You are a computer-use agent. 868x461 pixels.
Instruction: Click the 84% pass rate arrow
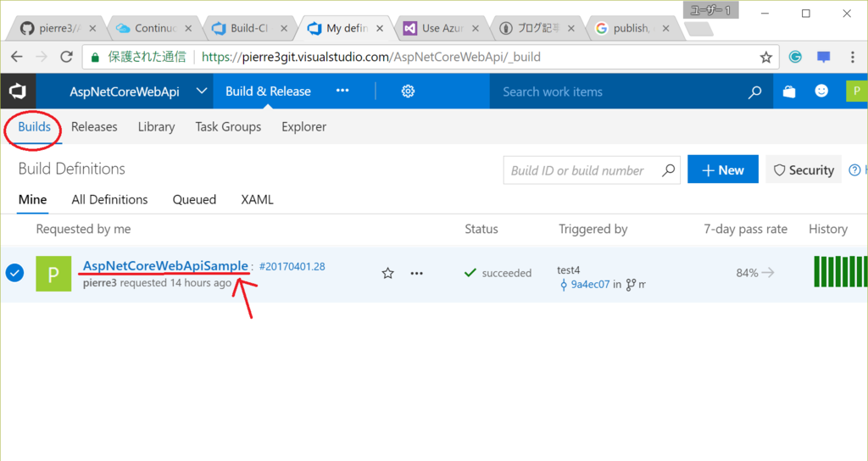768,272
